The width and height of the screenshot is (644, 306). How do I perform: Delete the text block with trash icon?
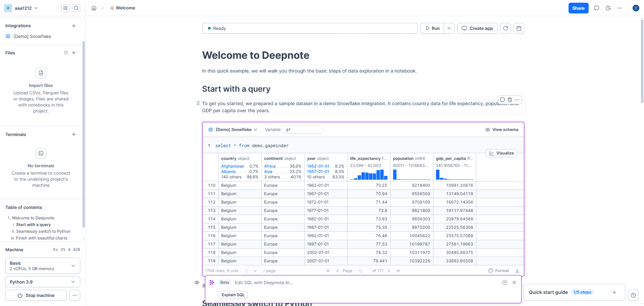tap(510, 100)
